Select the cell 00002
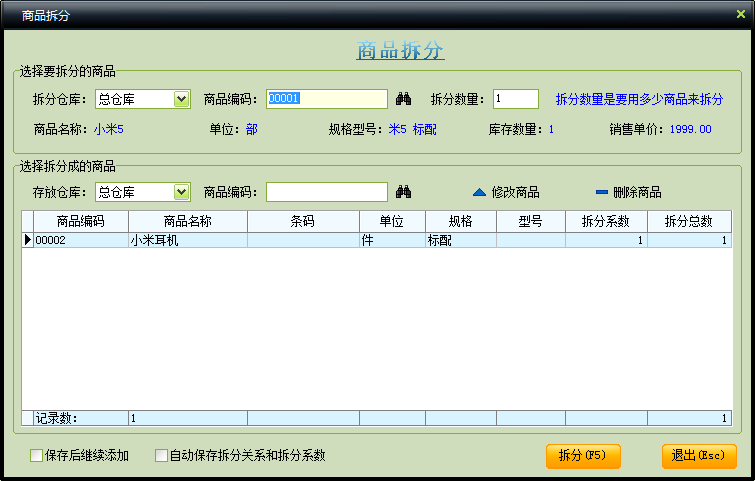The height and width of the screenshot is (481, 755). pyautogui.click(x=80, y=240)
